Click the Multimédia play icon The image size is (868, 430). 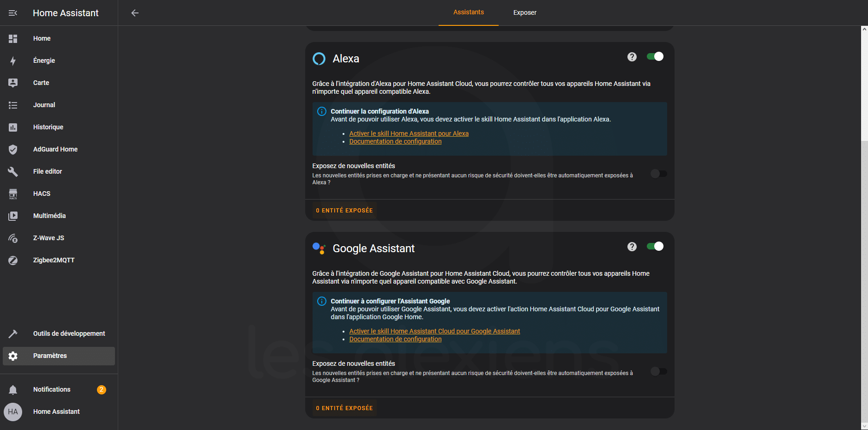[13, 216]
